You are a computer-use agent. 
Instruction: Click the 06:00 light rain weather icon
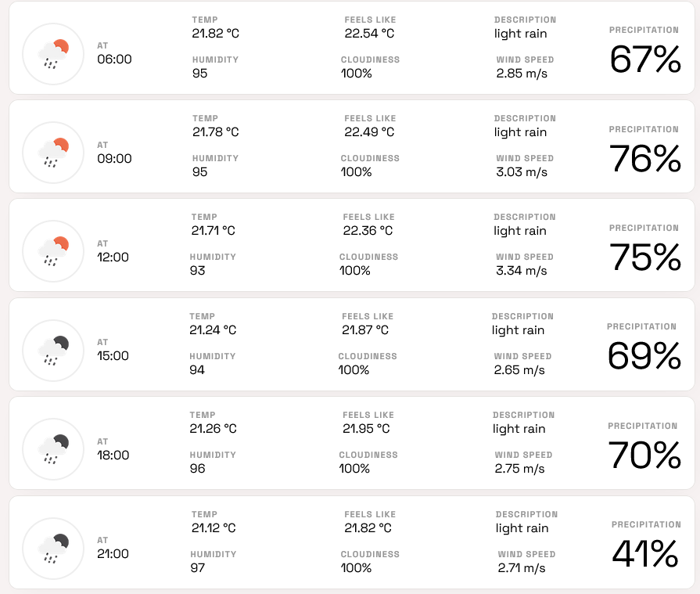point(53,54)
